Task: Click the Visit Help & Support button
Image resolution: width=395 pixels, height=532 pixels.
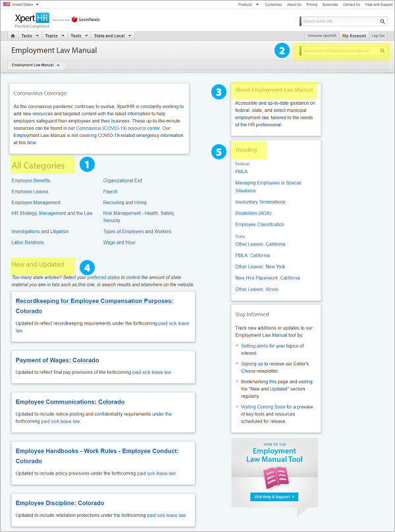Action: 274,496
